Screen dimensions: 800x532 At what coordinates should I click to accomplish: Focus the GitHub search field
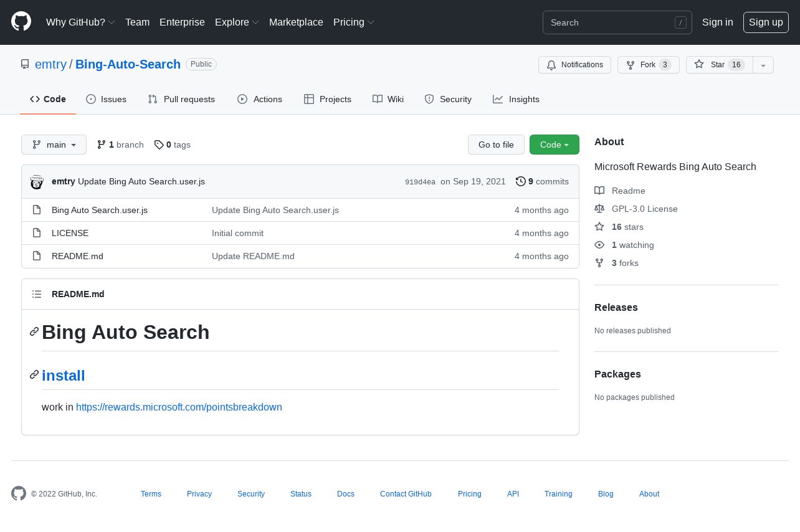click(617, 22)
